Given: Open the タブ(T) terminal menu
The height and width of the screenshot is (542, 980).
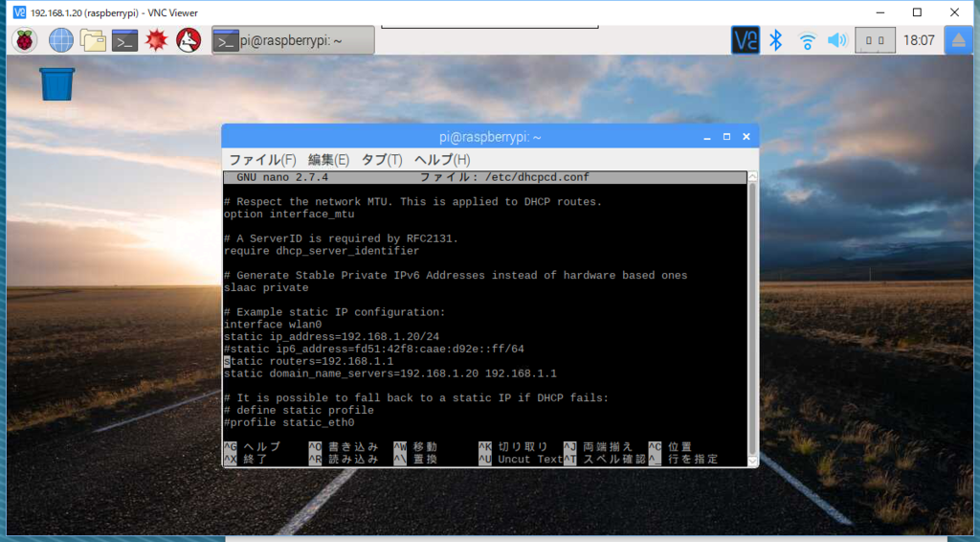Looking at the screenshot, I should click(x=382, y=160).
